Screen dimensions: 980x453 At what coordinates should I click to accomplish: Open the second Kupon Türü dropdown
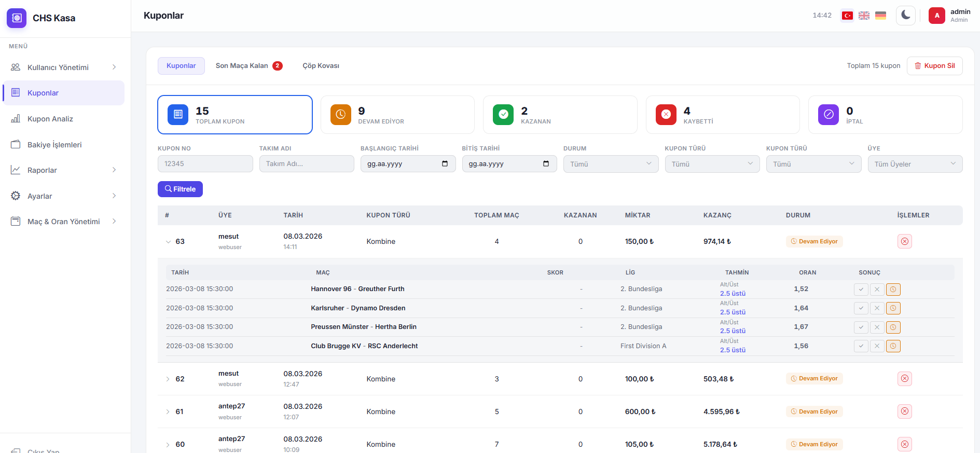(x=814, y=164)
